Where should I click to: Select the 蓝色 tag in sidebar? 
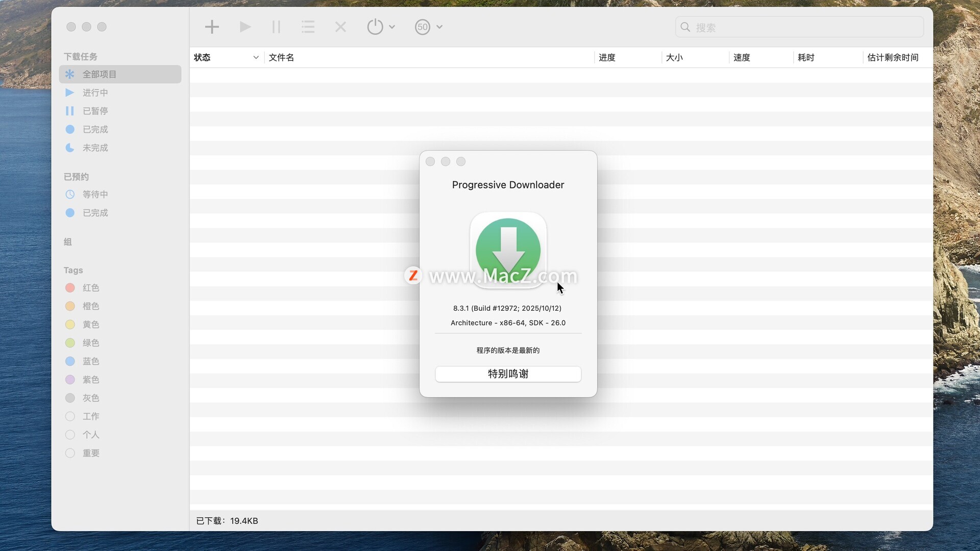(90, 361)
